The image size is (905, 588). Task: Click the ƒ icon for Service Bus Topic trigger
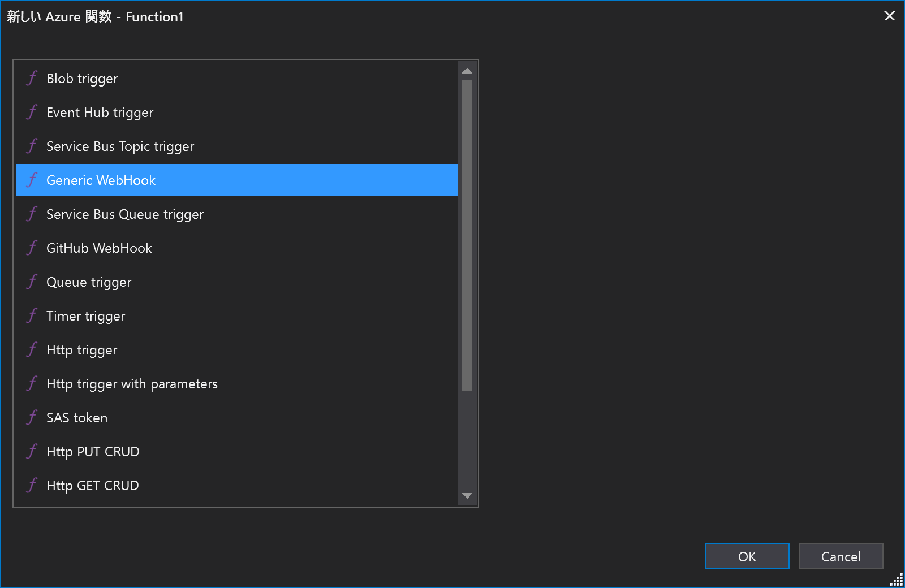32,146
